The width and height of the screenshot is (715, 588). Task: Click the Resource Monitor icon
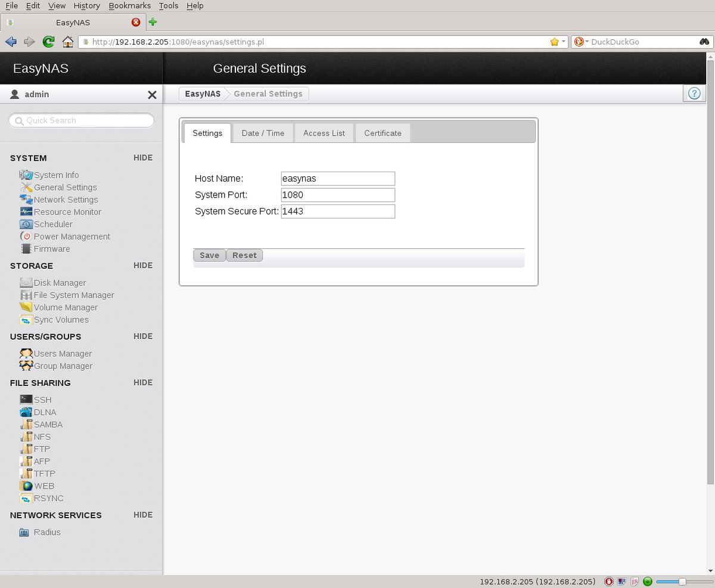(x=26, y=212)
